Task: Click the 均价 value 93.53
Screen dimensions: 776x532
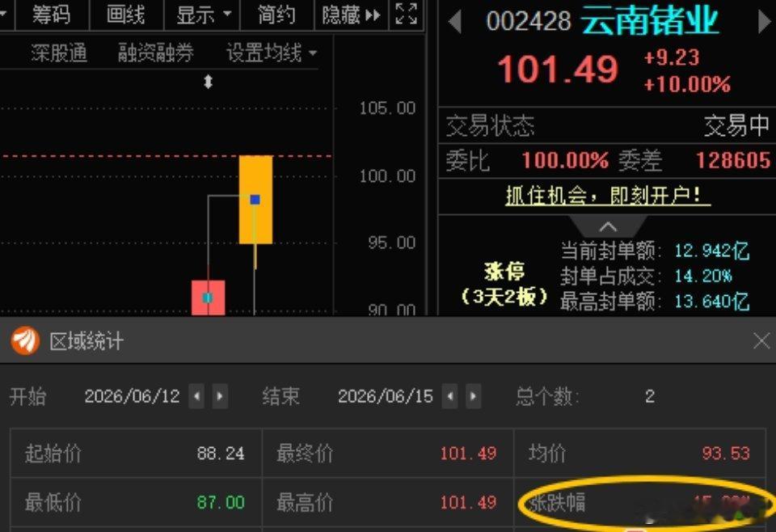Action: click(726, 454)
